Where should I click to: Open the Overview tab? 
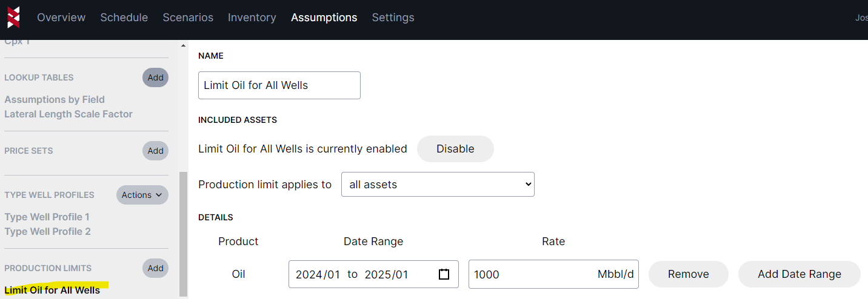tap(61, 18)
